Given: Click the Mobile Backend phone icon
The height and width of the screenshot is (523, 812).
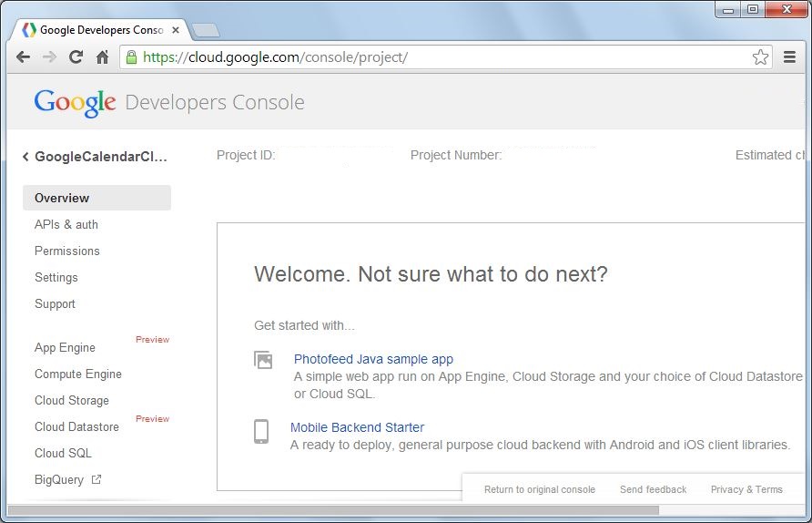Looking at the screenshot, I should (x=261, y=431).
